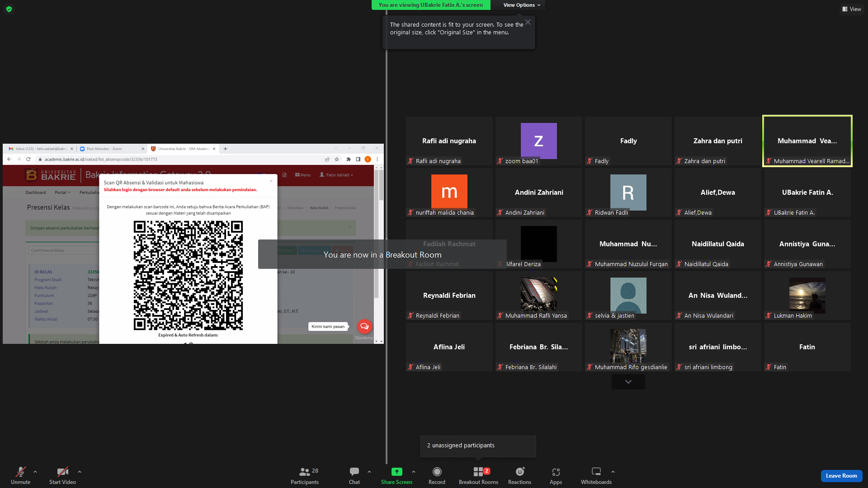Switch to Post Attendee - Zoom tab
This screenshot has height=488, width=868.
[112, 149]
